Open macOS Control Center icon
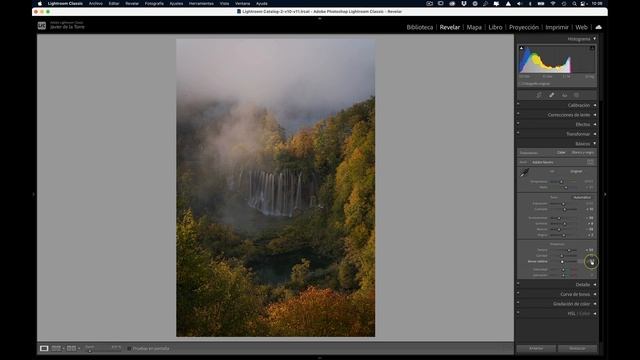Image resolution: width=640 pixels, height=360 pixels. 583,3
